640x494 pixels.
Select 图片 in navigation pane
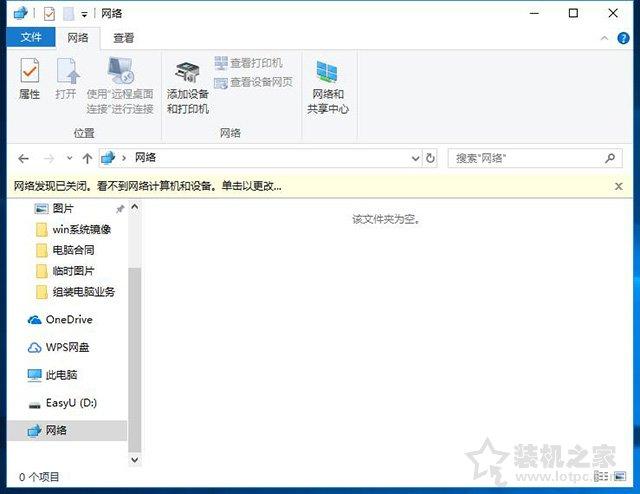[x=63, y=209]
